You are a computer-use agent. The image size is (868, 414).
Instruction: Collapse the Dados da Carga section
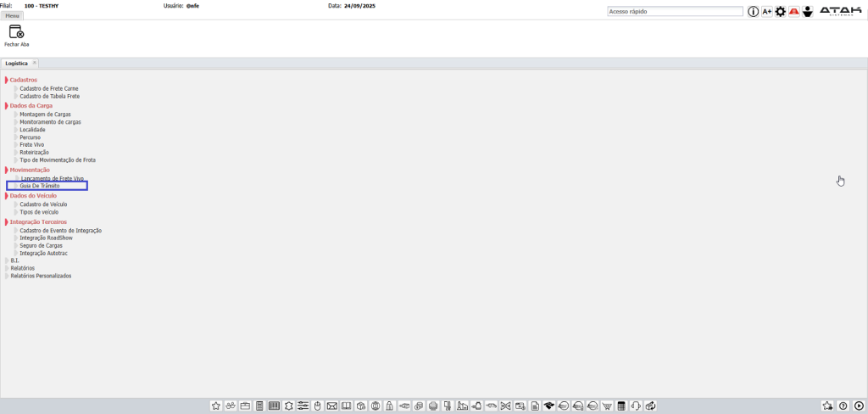[7, 106]
